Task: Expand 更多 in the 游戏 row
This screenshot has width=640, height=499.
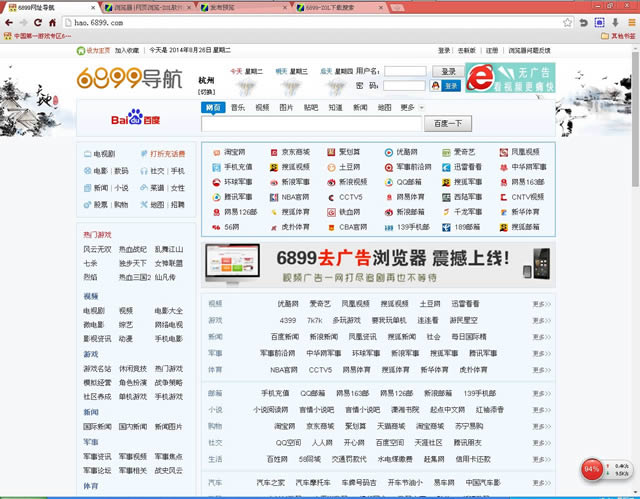Action: pyautogui.click(x=542, y=321)
